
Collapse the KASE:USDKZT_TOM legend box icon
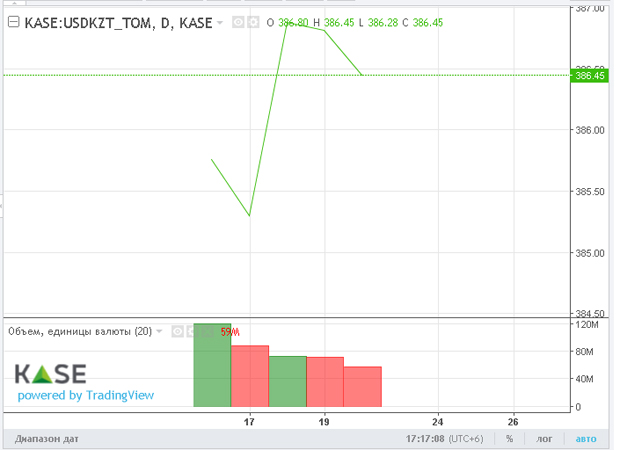[x=13, y=22]
